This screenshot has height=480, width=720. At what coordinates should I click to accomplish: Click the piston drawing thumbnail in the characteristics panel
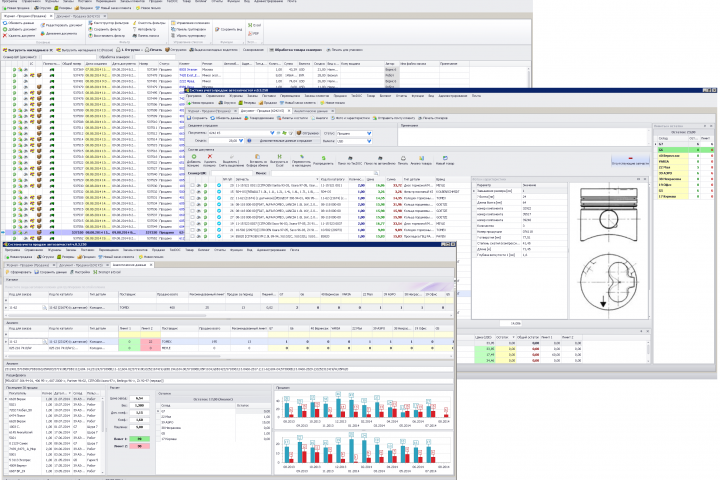click(x=608, y=249)
